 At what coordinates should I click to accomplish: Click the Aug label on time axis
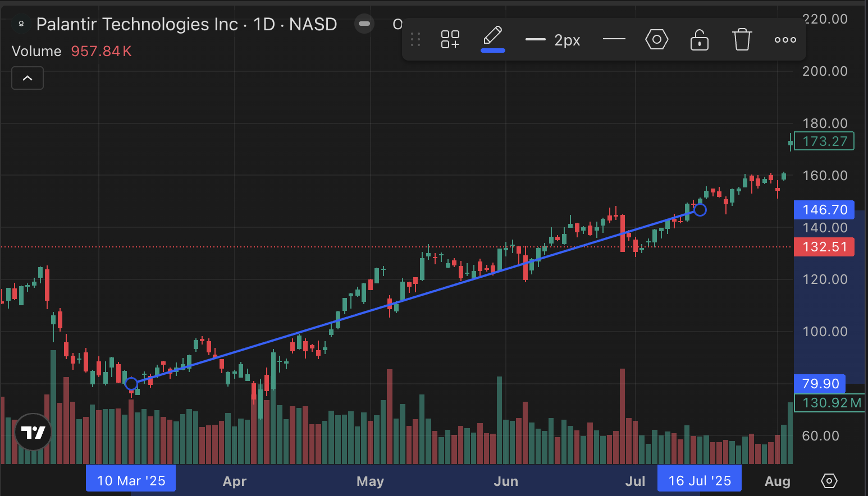coord(778,481)
